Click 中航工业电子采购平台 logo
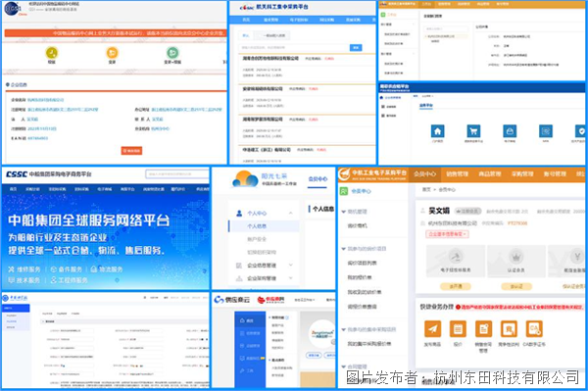This screenshot has height=391, width=588. click(372, 174)
